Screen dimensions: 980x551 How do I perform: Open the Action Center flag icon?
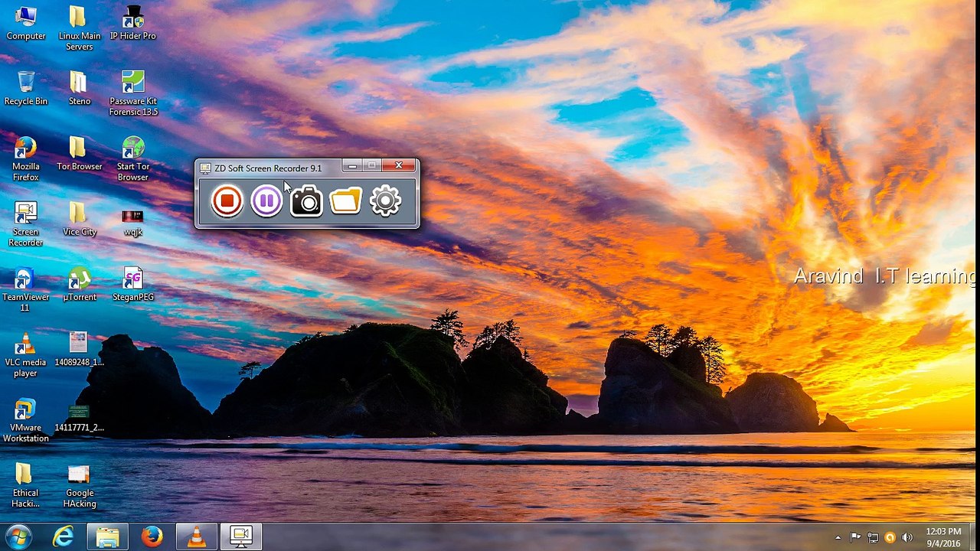[x=855, y=537]
